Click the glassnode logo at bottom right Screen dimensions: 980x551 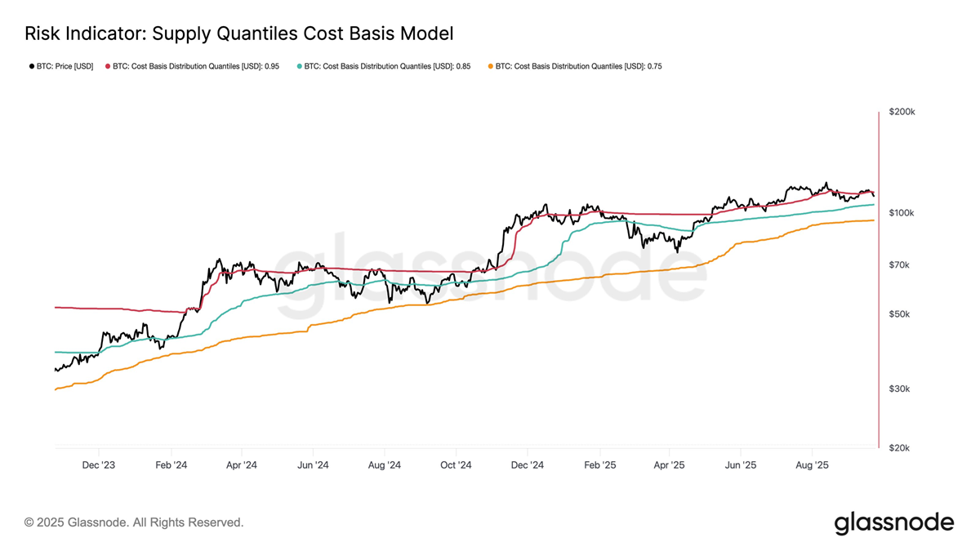pyautogui.click(x=893, y=522)
